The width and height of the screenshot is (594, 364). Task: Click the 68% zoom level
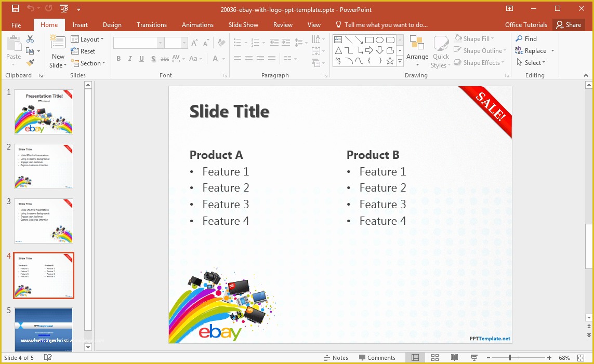pyautogui.click(x=564, y=358)
